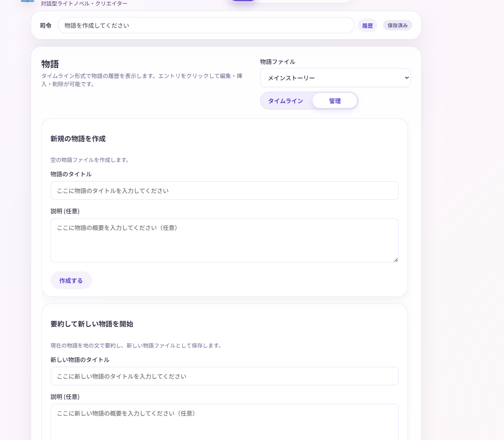Select メインストーリー from the story combo box
Image resolution: width=504 pixels, height=440 pixels.
335,78
